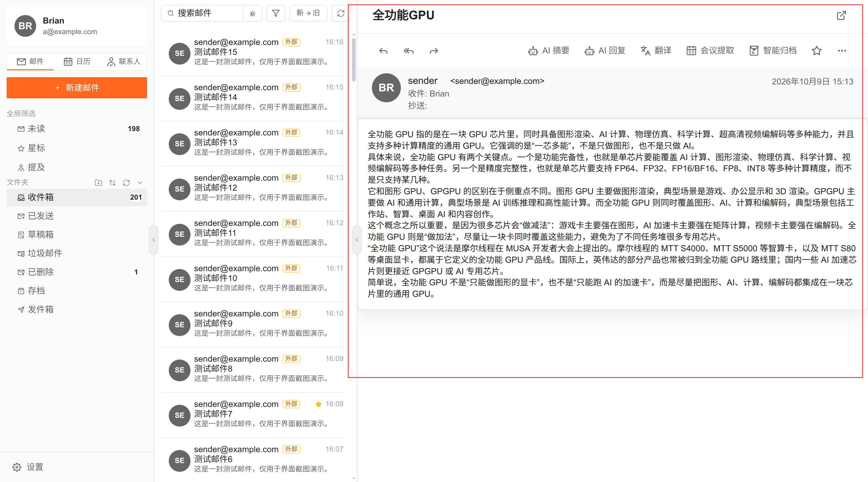Open email in new window icon
The height and width of the screenshot is (482, 868).
[841, 15]
